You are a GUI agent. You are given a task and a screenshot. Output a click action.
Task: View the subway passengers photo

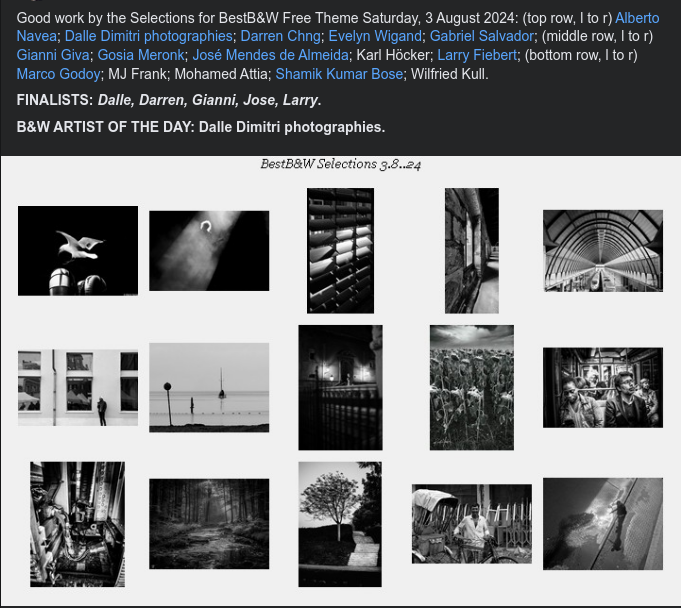[x=603, y=387]
